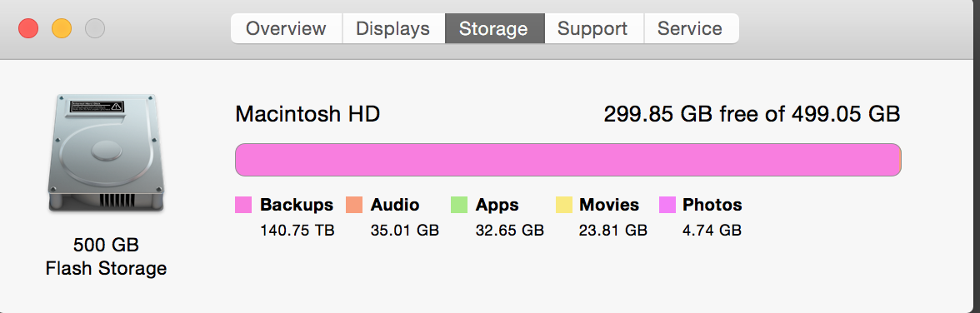Click the pink Backups color swatch
The image size is (980, 313).
[x=243, y=205]
